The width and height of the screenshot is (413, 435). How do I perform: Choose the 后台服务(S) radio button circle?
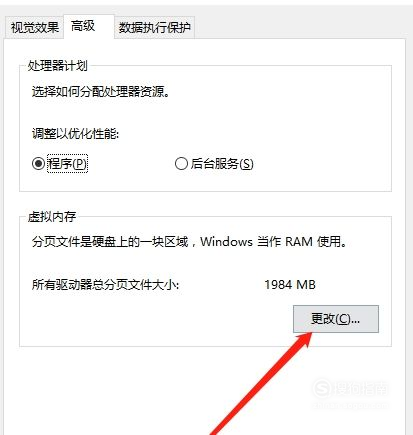(x=181, y=164)
